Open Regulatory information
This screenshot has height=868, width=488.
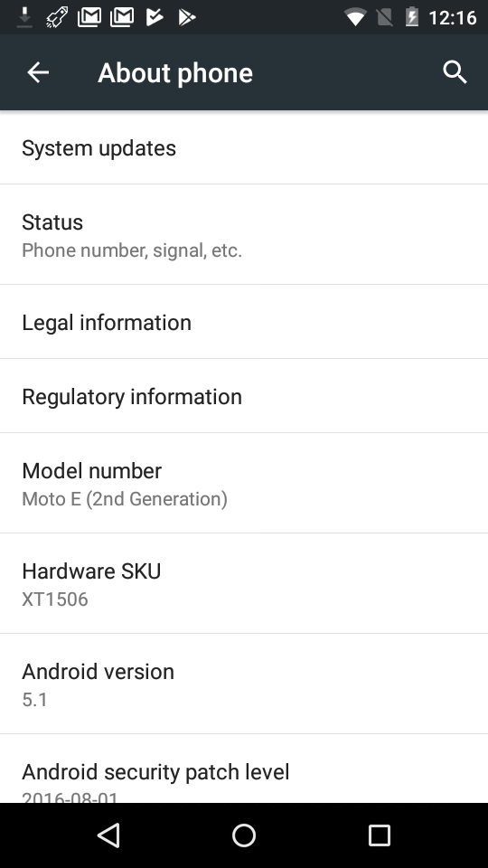click(244, 396)
